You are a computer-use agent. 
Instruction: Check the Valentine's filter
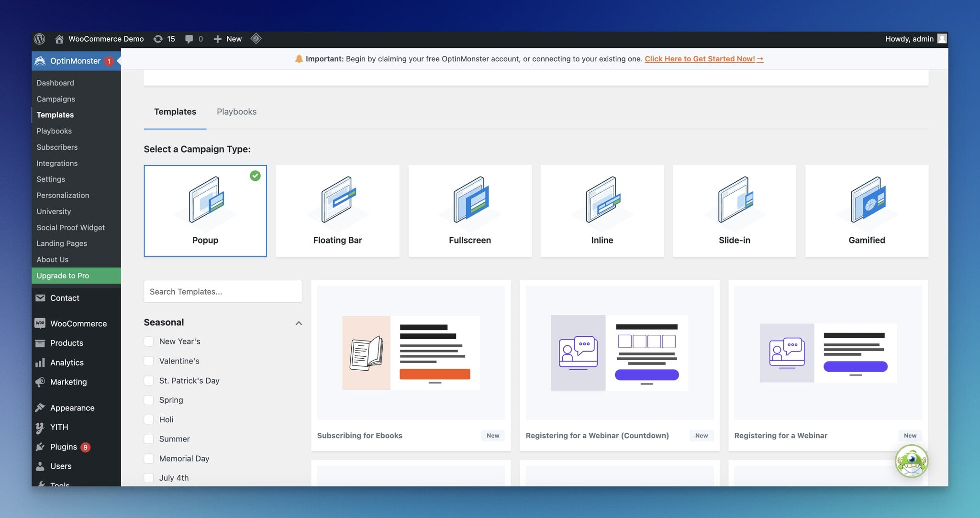(149, 361)
